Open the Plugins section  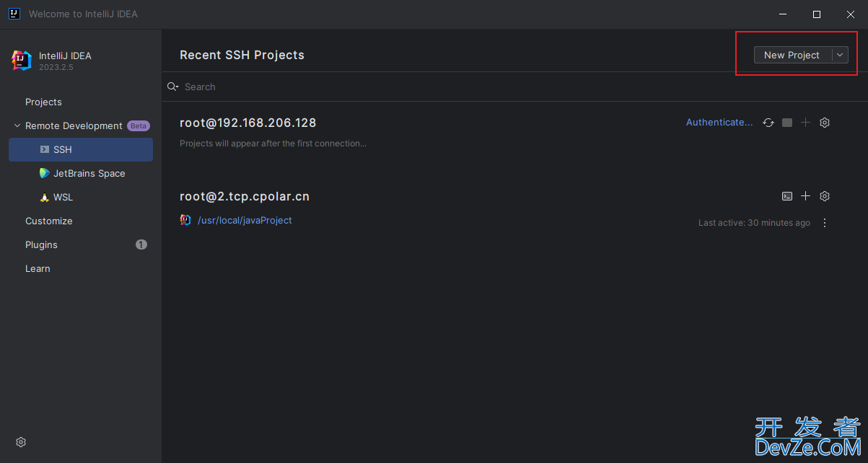(41, 244)
